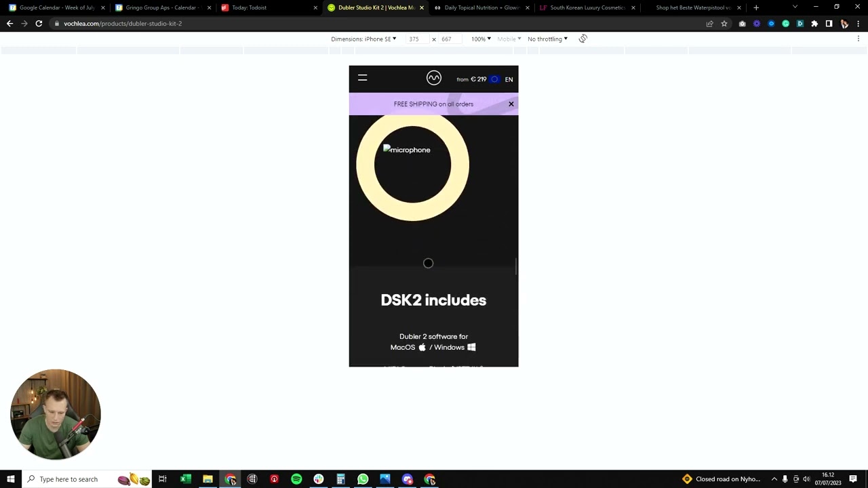Click the 'DSK2 includes' heading
The image size is (868, 488).
[x=433, y=300]
